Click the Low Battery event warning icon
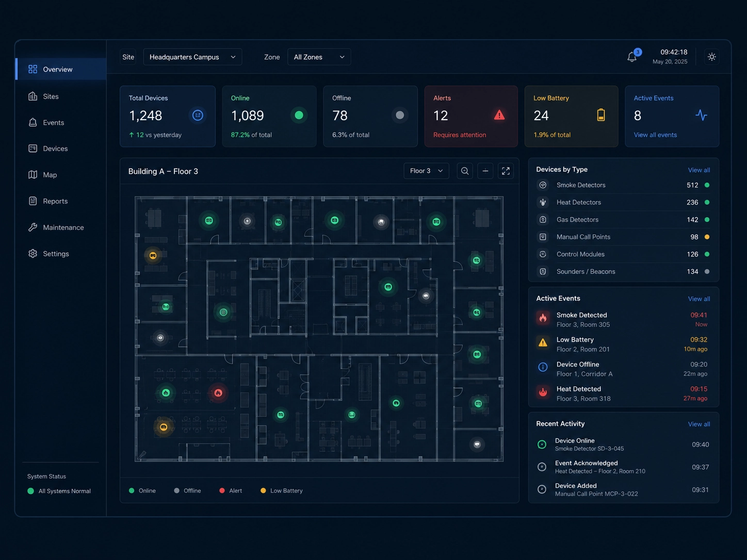The width and height of the screenshot is (747, 560). 543,342
